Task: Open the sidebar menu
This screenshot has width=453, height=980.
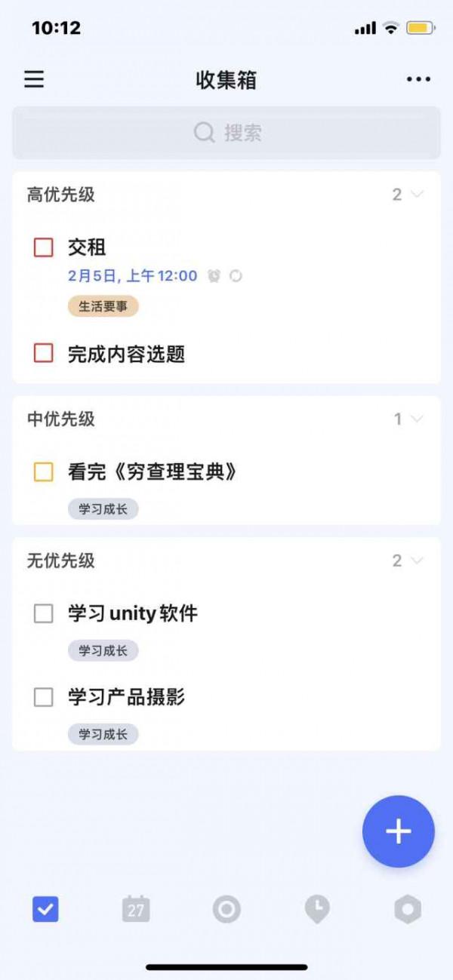Action: click(x=33, y=79)
